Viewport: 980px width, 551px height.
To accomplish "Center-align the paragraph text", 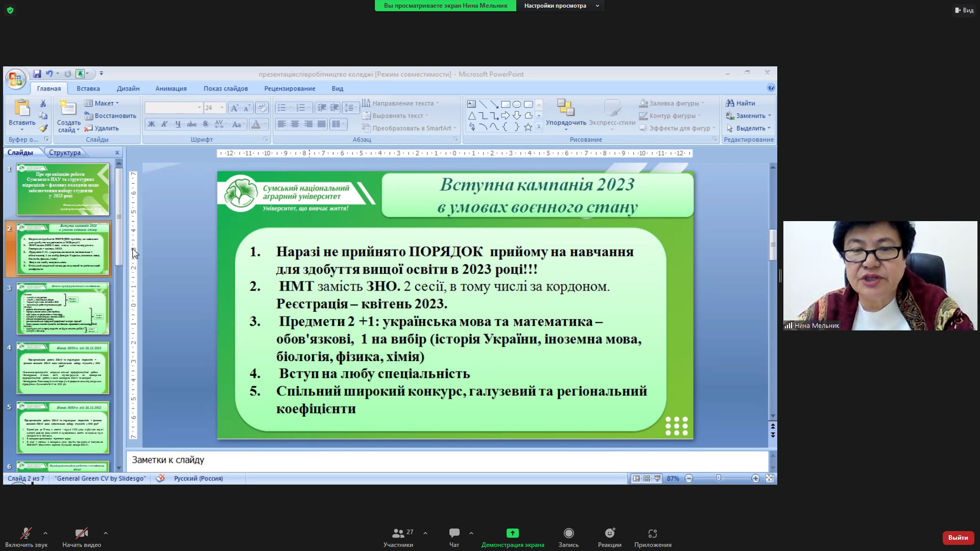I will [295, 124].
